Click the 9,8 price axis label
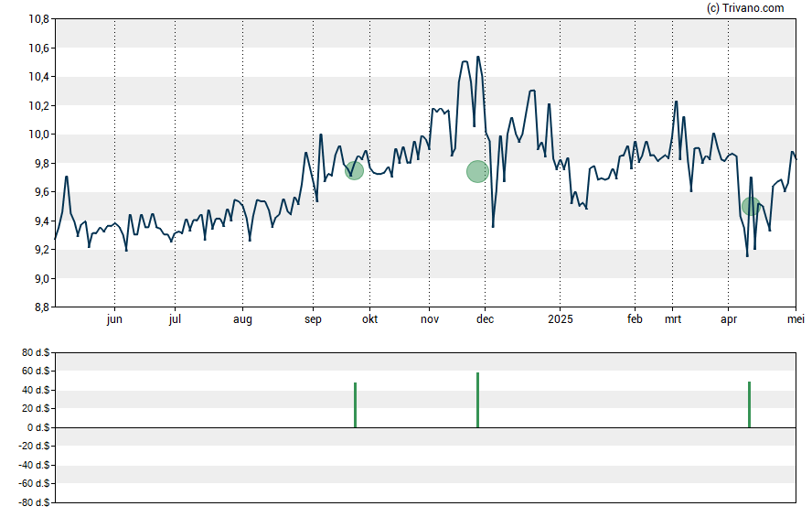This screenshot has width=812, height=517. 42,164
